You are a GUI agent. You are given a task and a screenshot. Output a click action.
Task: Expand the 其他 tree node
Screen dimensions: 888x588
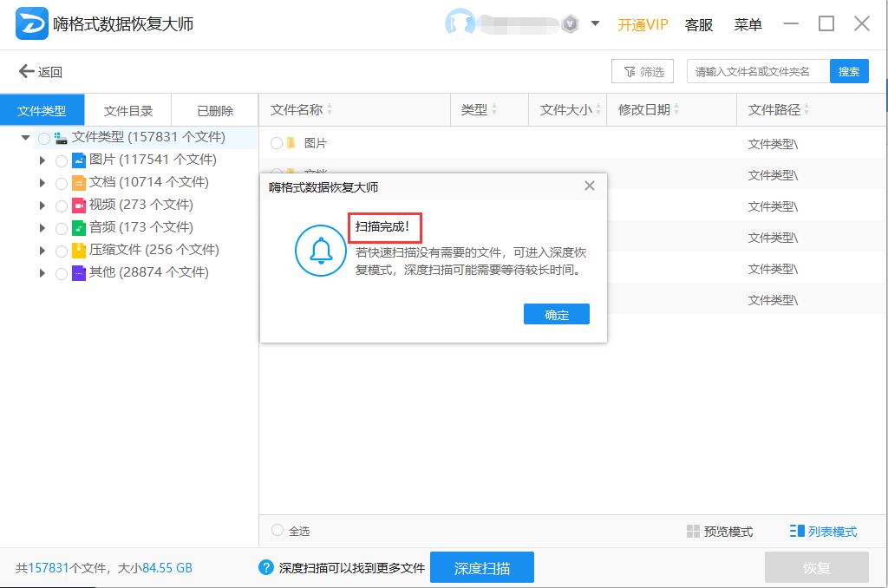click(x=42, y=273)
